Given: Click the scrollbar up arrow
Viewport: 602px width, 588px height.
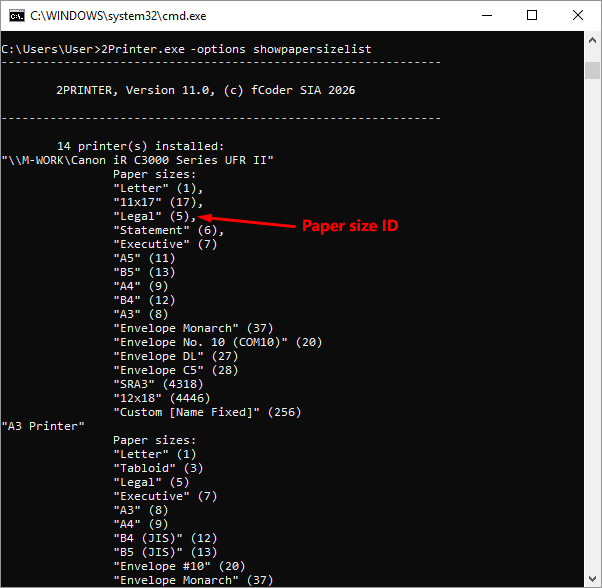Looking at the screenshot, I should click(x=592, y=40).
